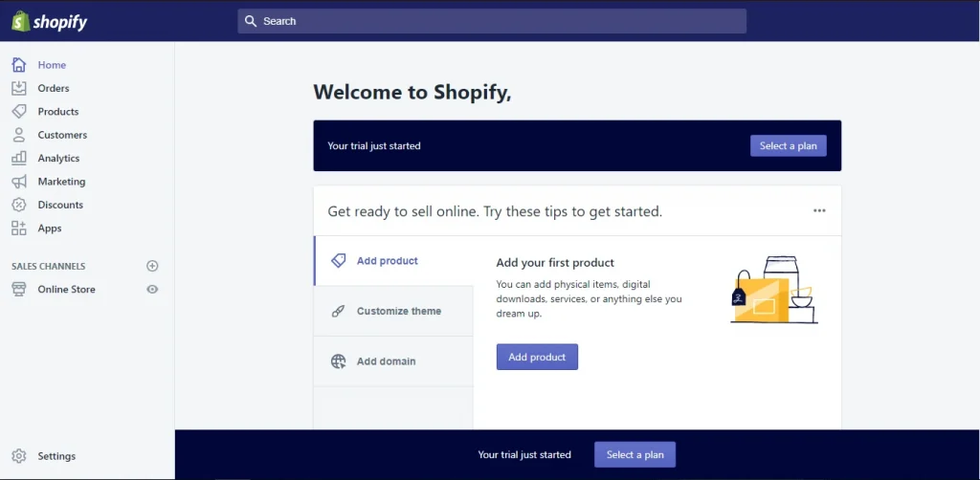This screenshot has width=980, height=480.
Task: Click the Add product button
Action: (537, 357)
